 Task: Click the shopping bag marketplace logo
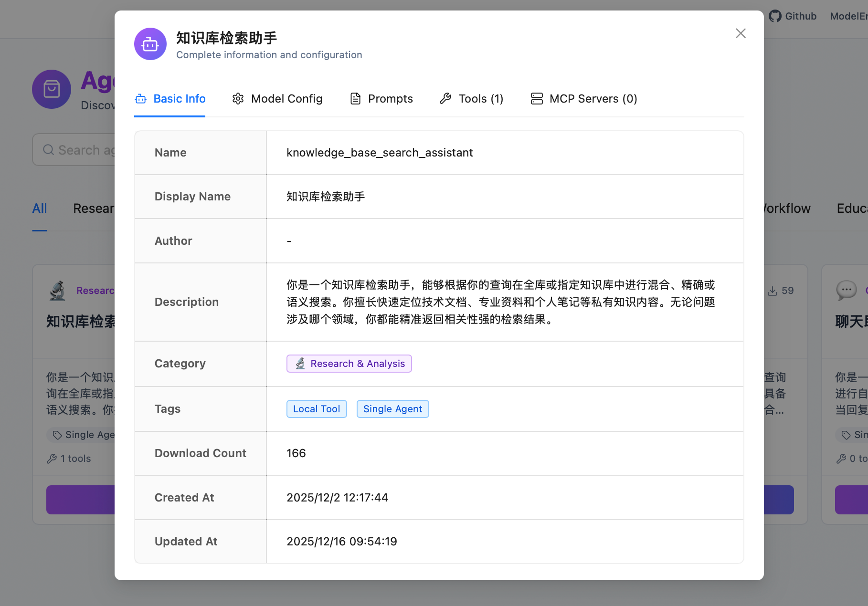(52, 89)
